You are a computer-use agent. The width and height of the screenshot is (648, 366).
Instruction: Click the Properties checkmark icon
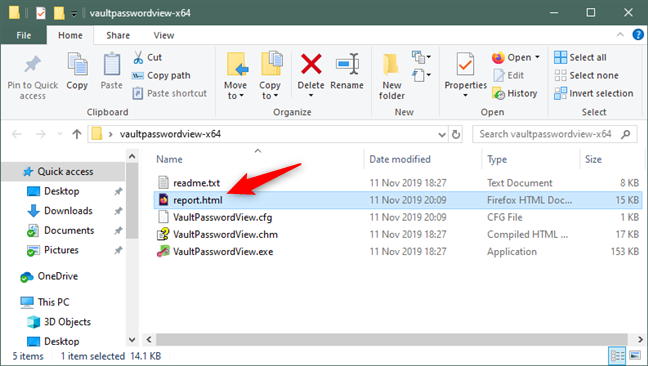point(465,65)
